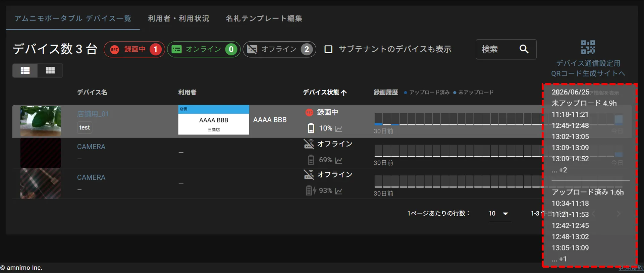Click the dark thumbnail of 69% CAMERA device
Screen dimensions: 644x273
pos(41,153)
